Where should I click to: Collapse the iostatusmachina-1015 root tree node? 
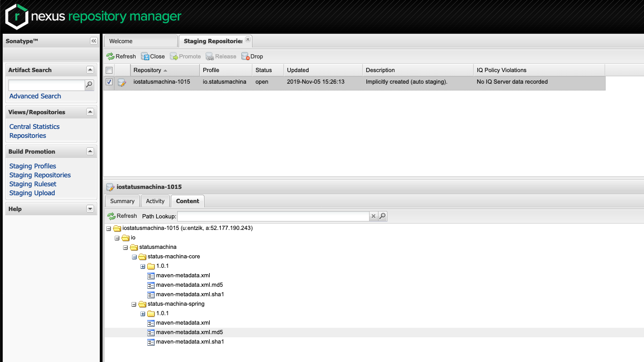coord(109,228)
